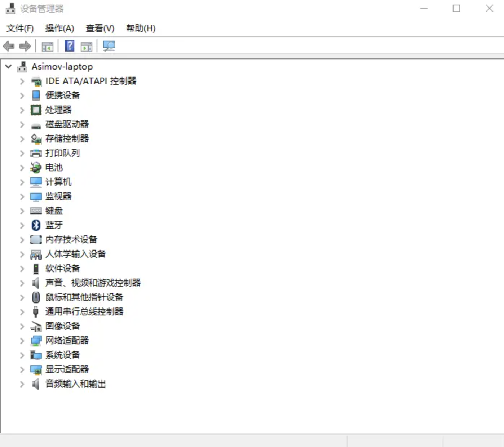Open the 帮助(H) menu
This screenshot has width=504, height=447.
141,28
